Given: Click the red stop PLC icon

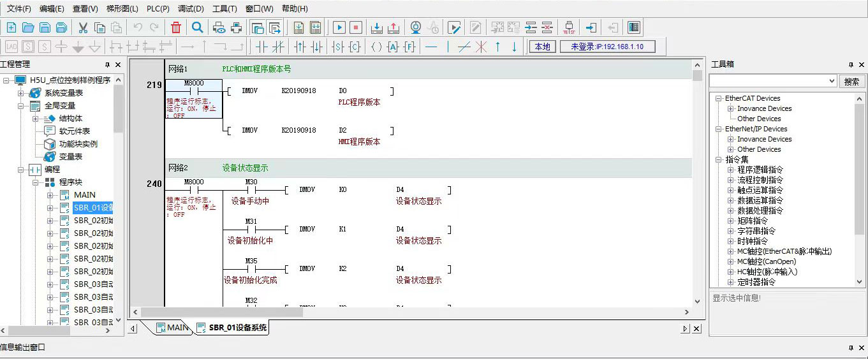Looking at the screenshot, I should pos(356,27).
